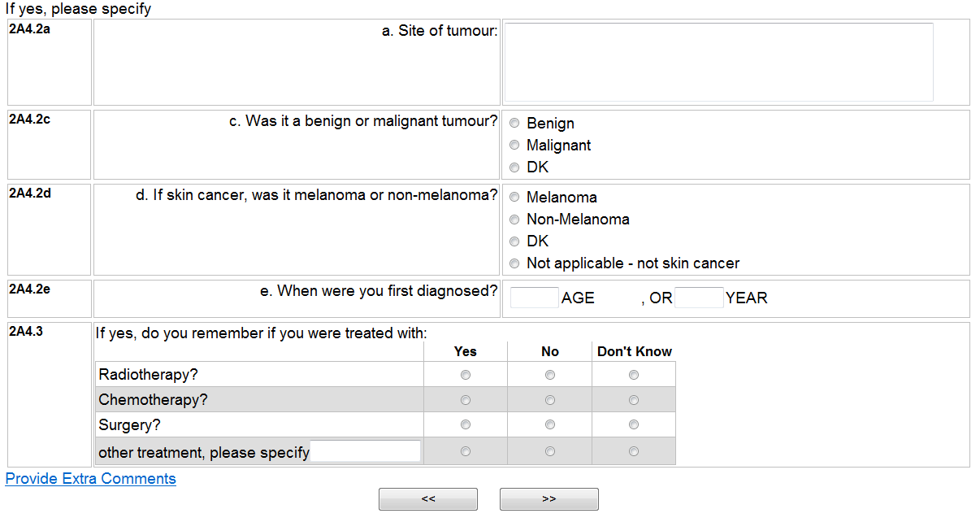This screenshot has height=522, width=980.
Task: Click the Site of tumour text area
Action: pyautogui.click(x=718, y=62)
